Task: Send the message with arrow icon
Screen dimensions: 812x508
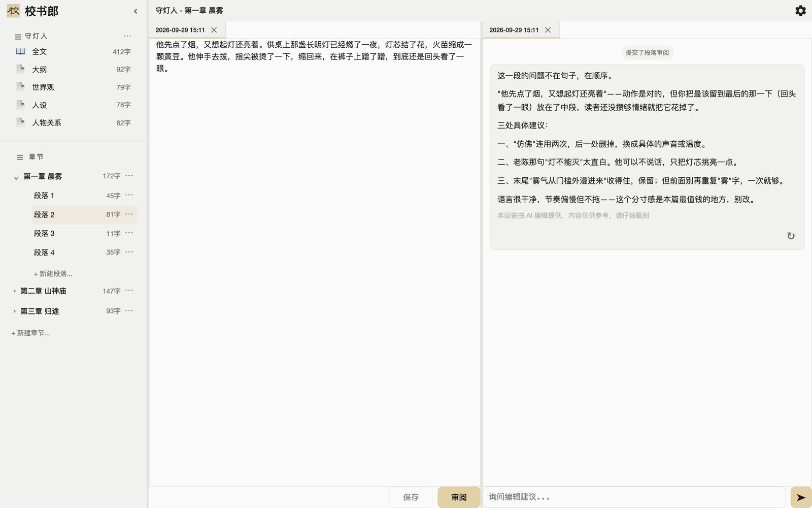Action: [801, 497]
